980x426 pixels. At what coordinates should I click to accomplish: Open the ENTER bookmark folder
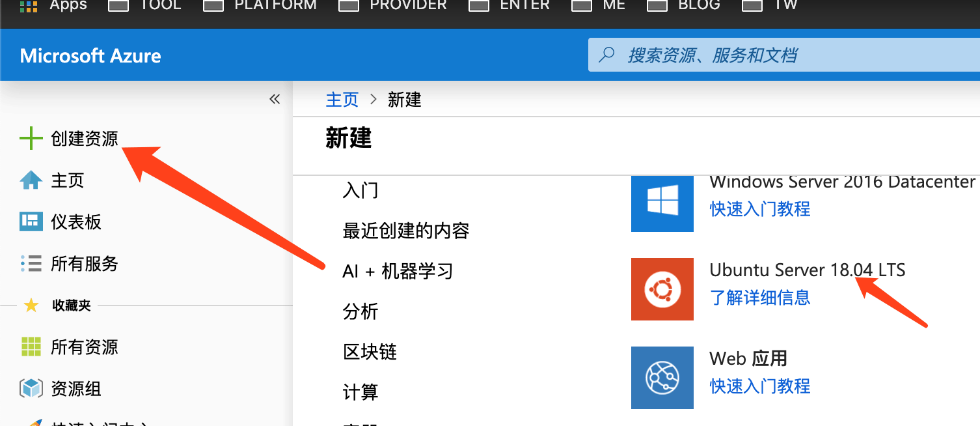click(509, 5)
